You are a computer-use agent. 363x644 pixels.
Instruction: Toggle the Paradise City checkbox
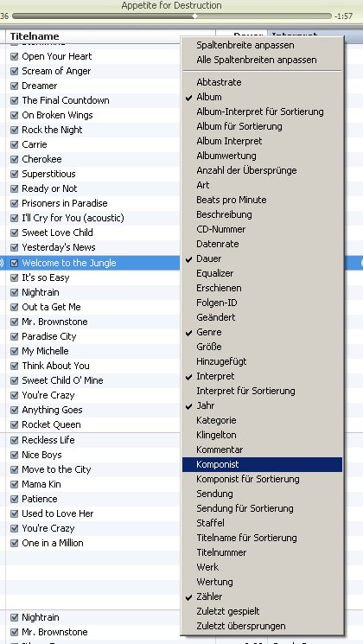pos(15,336)
